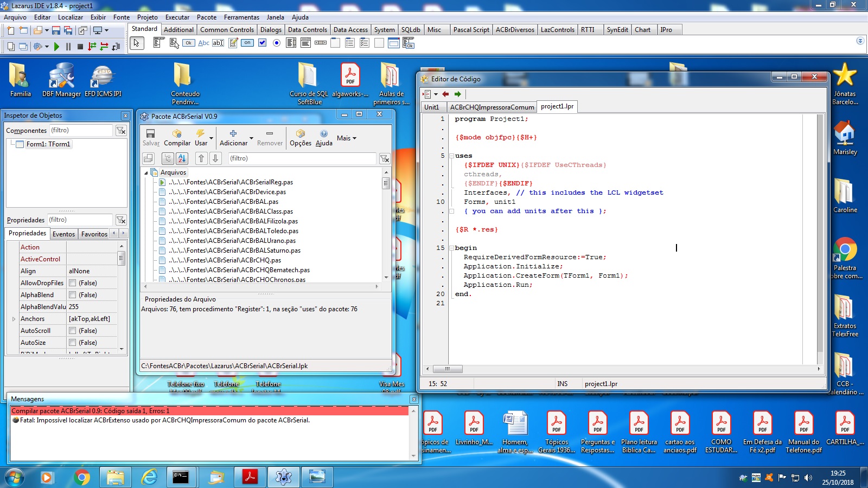
Task: Click the Save icon in main toolbar
Action: 56,31
